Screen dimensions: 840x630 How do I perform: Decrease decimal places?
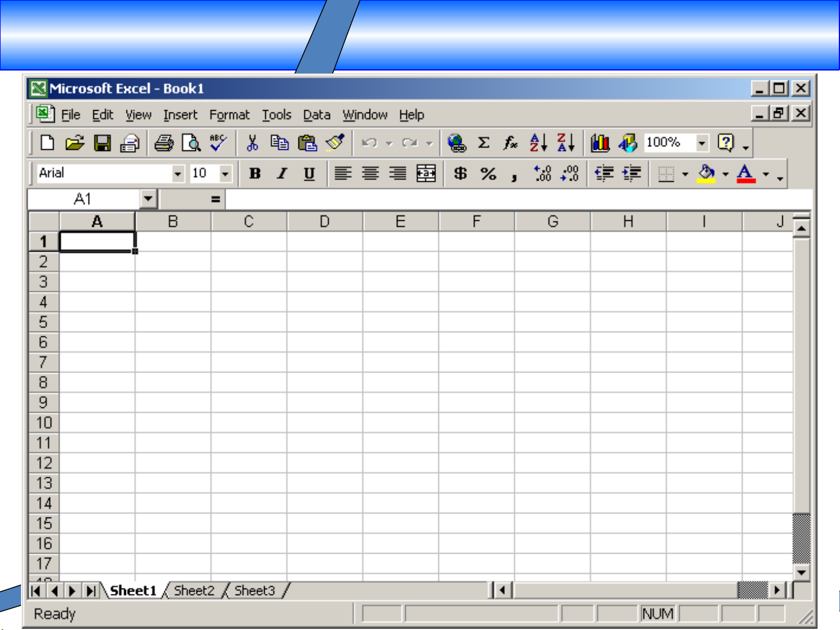pos(570,174)
